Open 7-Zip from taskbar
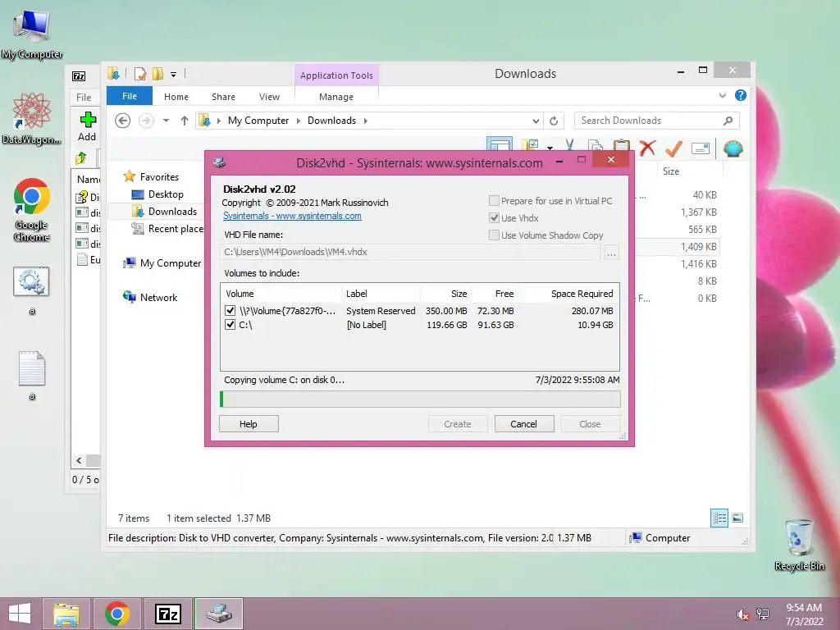Viewport: 840px width, 630px height. click(x=168, y=614)
